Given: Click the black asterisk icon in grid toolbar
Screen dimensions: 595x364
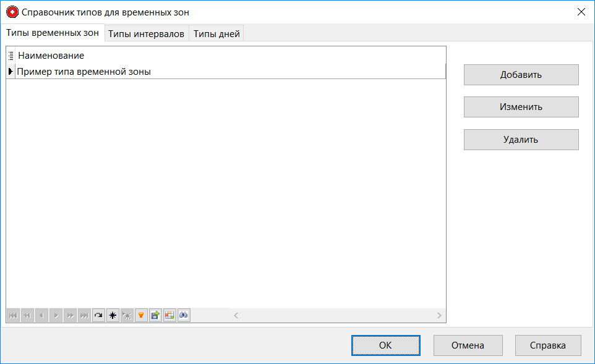Looking at the screenshot, I should [x=113, y=315].
